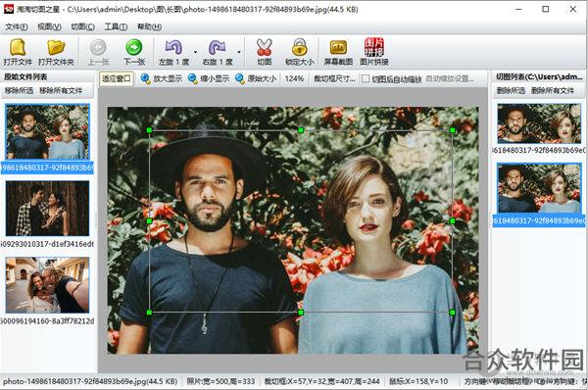588x390 pixels.
Task: Click the bottom-middle green crop handle
Action: (301, 312)
